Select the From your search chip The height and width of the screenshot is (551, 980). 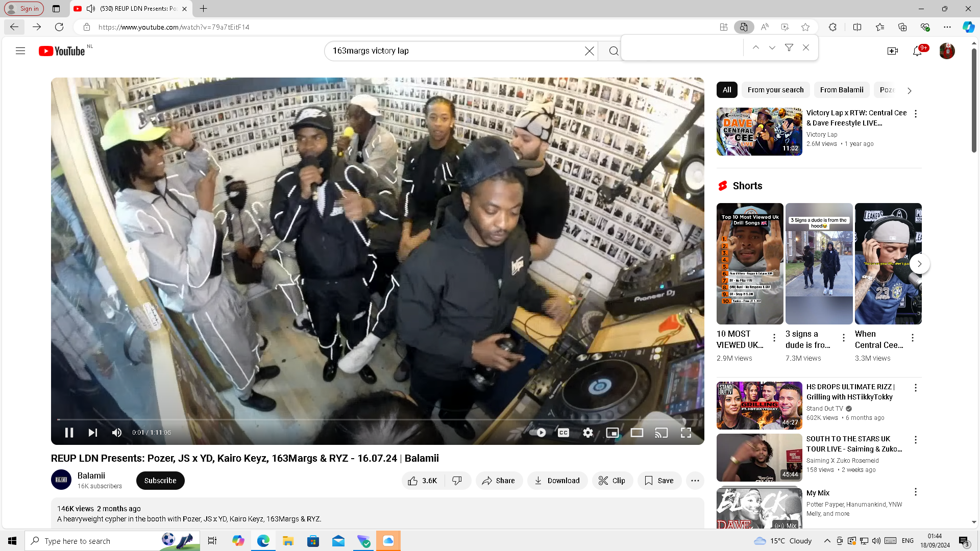775,90
